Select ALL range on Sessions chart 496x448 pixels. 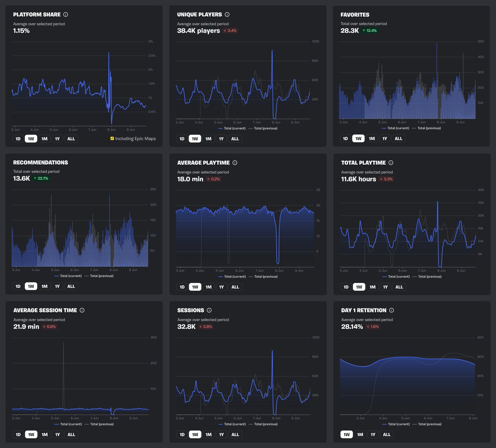[235, 434]
